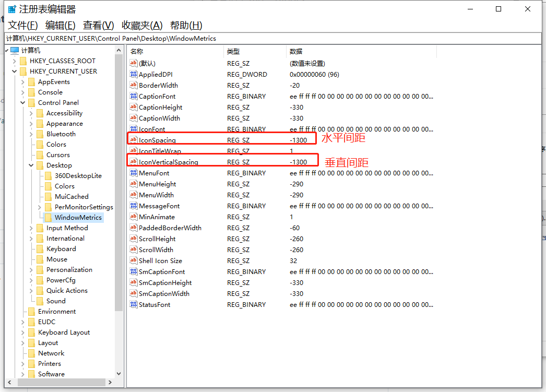
Task: Click Registry Editor app icon in title bar
Action: pyautogui.click(x=11, y=9)
